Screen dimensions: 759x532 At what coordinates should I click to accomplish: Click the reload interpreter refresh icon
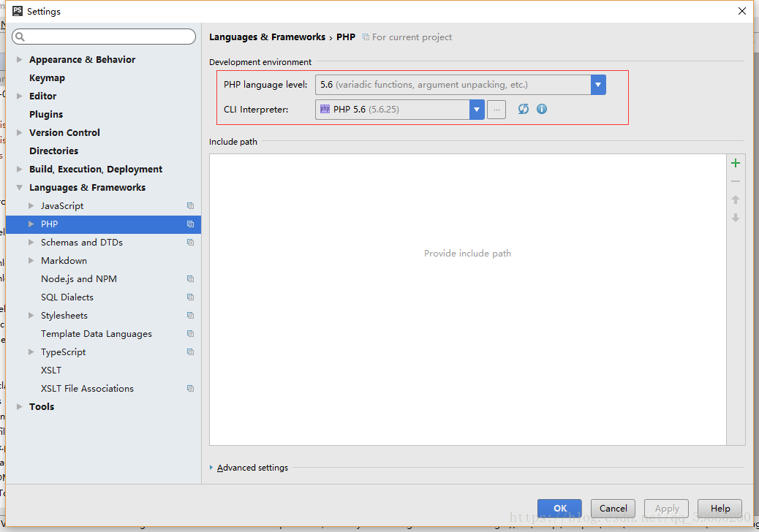click(x=524, y=109)
